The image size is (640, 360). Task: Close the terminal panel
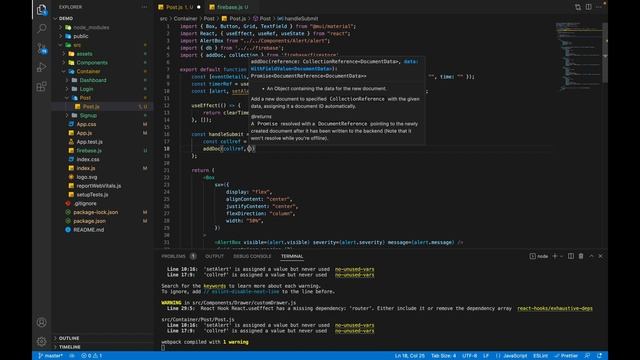tap(600, 256)
